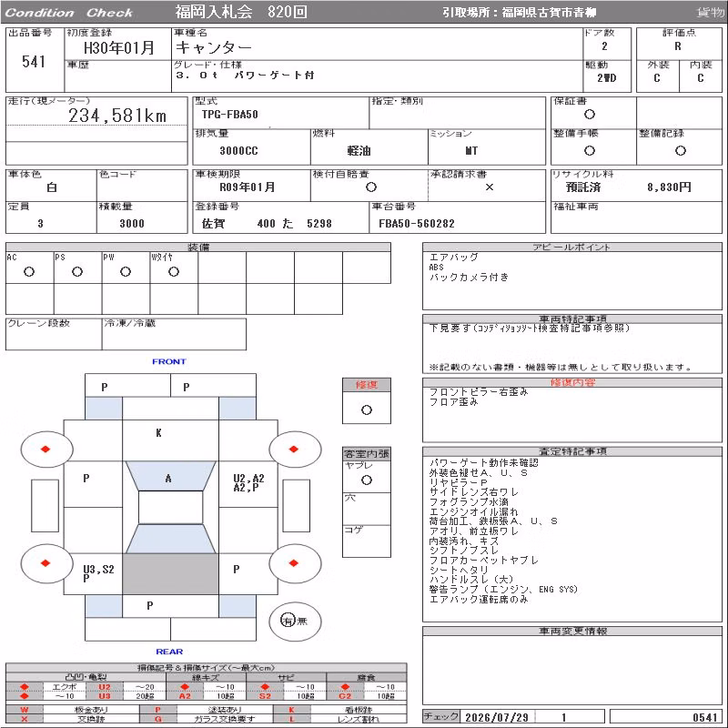
Task: Click the registration number 佐賀 400 た 5298
Action: [267, 223]
